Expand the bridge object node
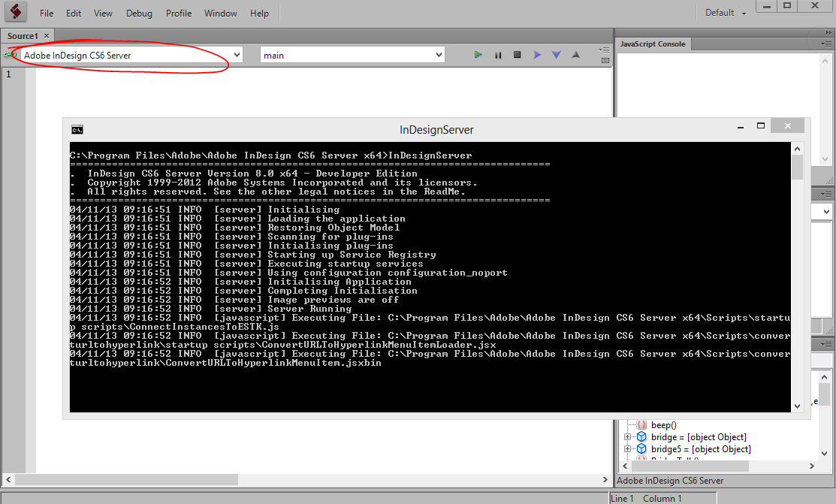The image size is (836, 504). click(627, 437)
